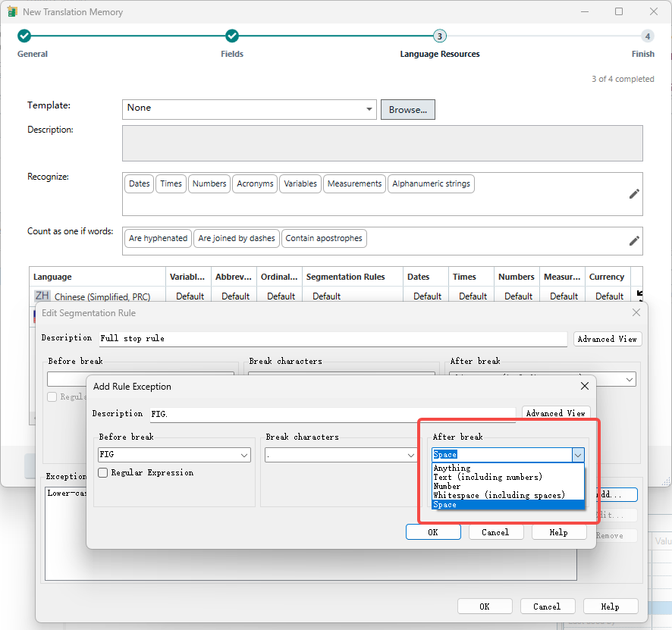Image resolution: width=672 pixels, height=630 pixels.
Task: Click OK in Add Rule Exception dialog
Action: 433,532
